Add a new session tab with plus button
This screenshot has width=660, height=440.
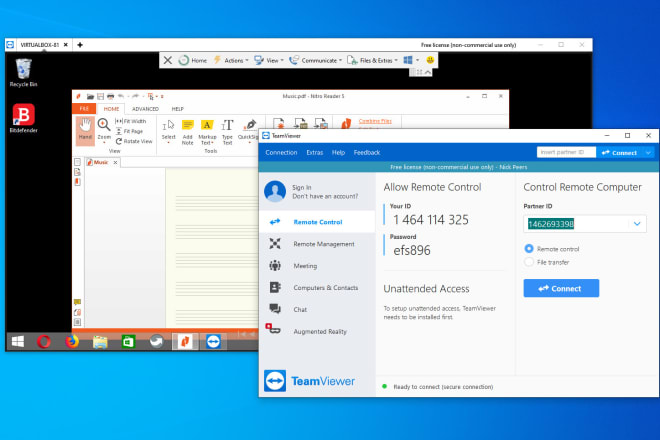(x=80, y=45)
